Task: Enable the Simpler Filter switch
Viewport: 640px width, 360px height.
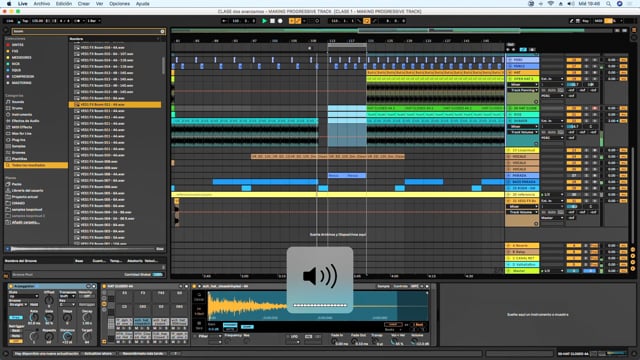Action: 196,336
